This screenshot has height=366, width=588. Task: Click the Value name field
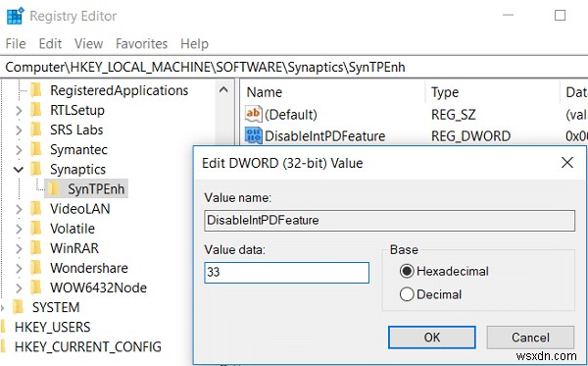[x=390, y=221]
